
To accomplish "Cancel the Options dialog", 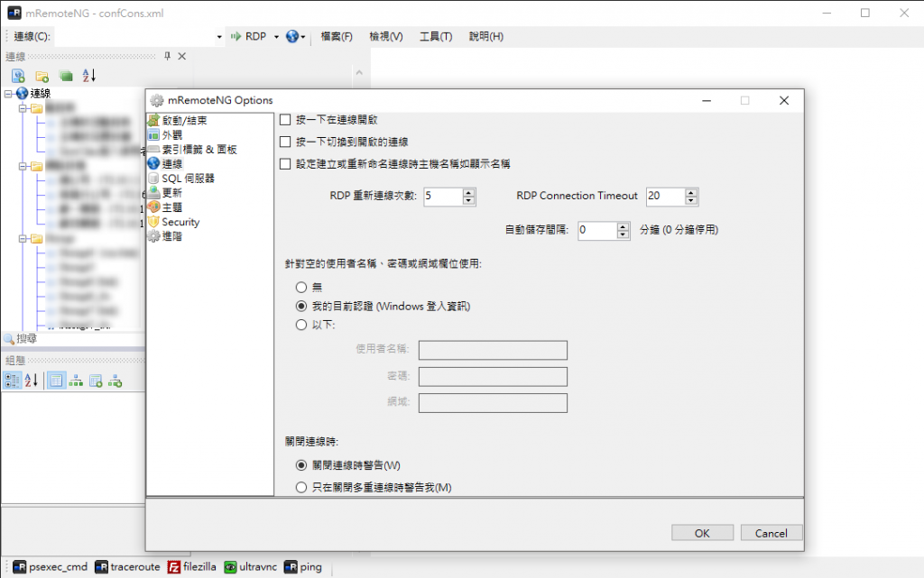I will pos(772,533).
